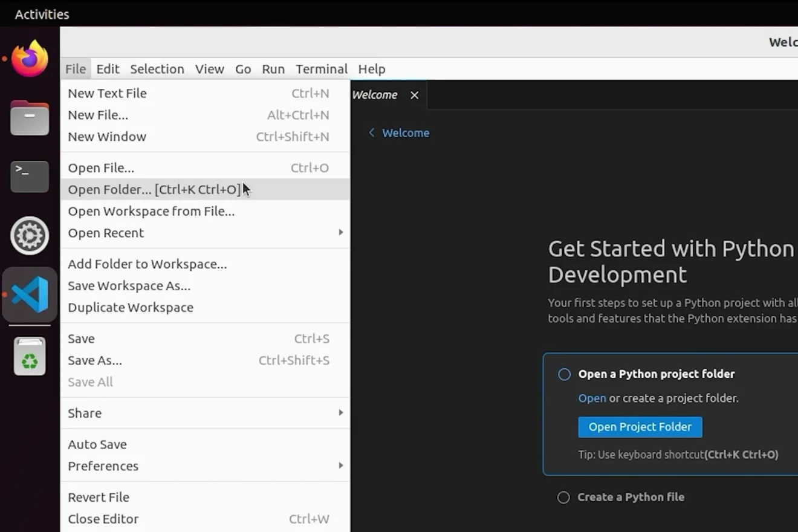Open the Go menu
Image resolution: width=798 pixels, height=532 pixels.
243,69
